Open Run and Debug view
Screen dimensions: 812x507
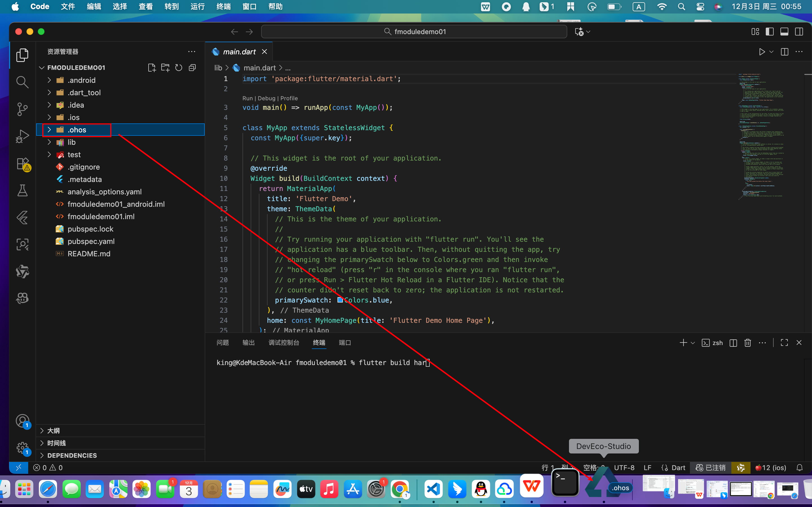22,137
